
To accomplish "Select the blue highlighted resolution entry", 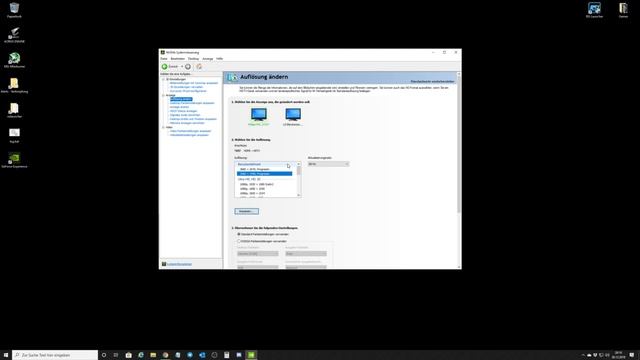I will [x=264, y=174].
